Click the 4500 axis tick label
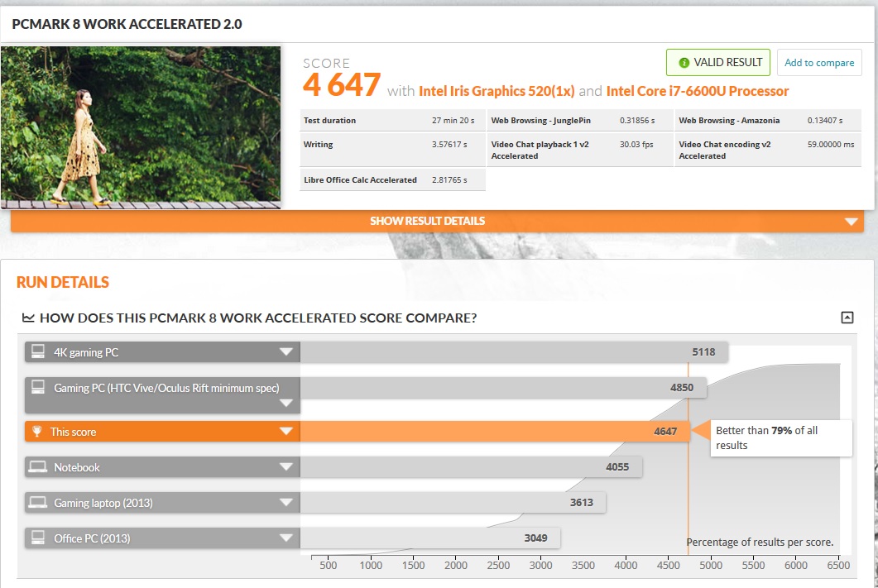Screen dimensions: 878x588 coord(668,565)
